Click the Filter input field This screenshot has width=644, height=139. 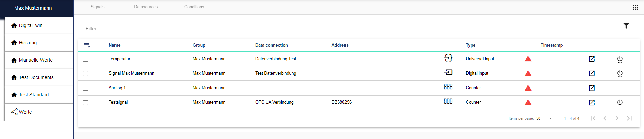tap(353, 29)
